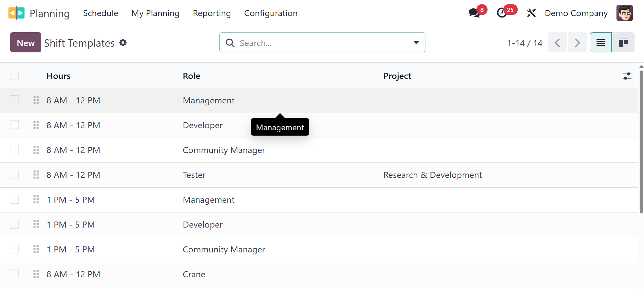644x289 pixels.
Task: Open the Planning app home icon
Action: (16, 13)
